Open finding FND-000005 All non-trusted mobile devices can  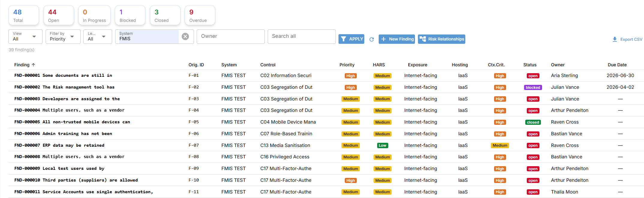point(72,122)
